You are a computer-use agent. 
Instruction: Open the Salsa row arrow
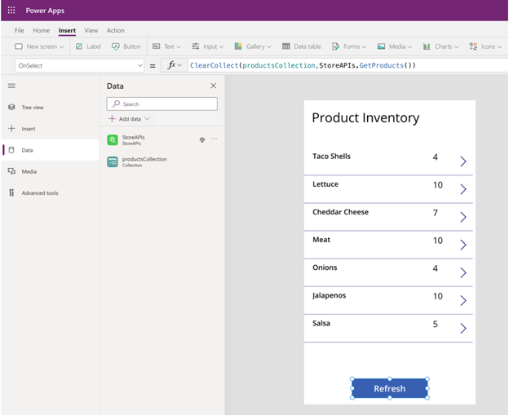tap(463, 329)
